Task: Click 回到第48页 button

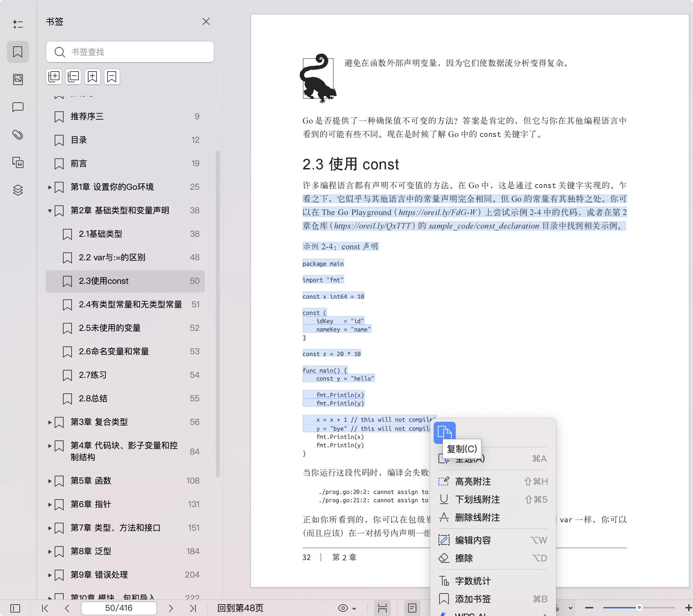Action: [240, 608]
